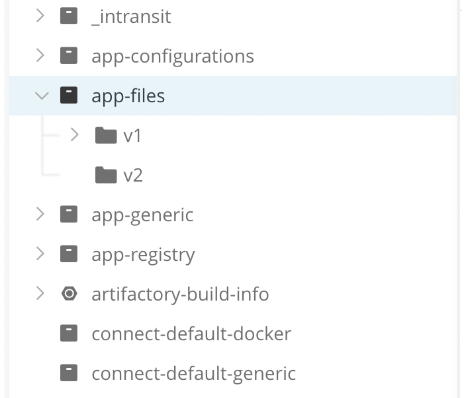Click the connect-default-generic repository icon
The image size is (465, 398).
click(x=69, y=373)
